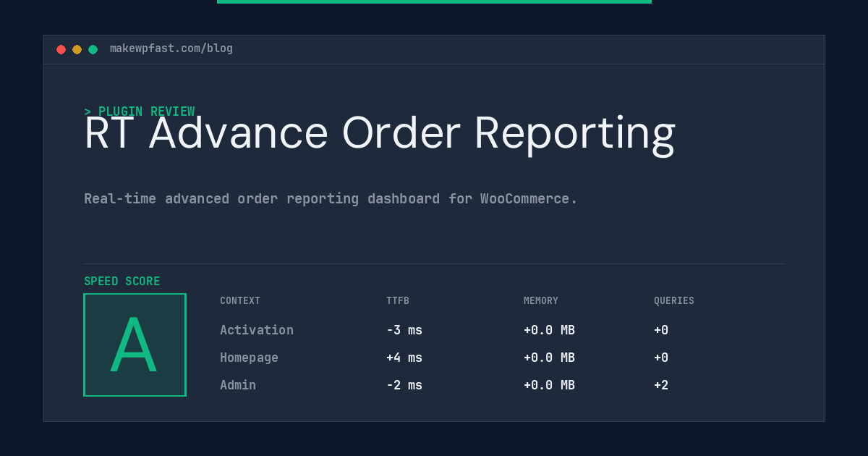Viewport: 868px width, 456px height.
Task: Click the SPEED SCORE label
Action: point(122,281)
